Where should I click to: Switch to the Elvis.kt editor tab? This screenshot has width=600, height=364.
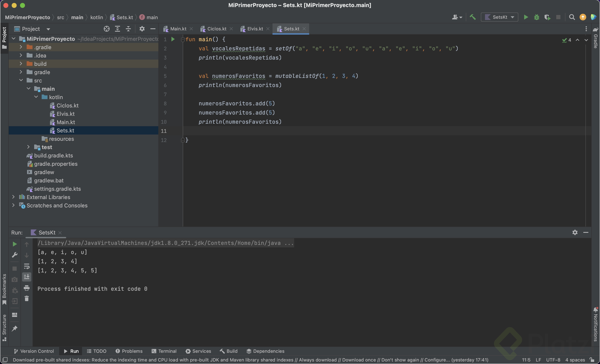coord(255,29)
